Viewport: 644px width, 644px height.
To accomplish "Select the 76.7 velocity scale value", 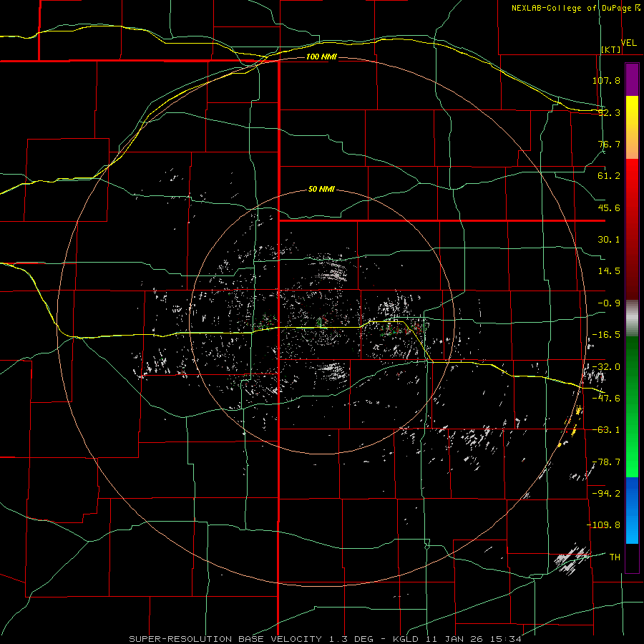I will click(x=609, y=144).
